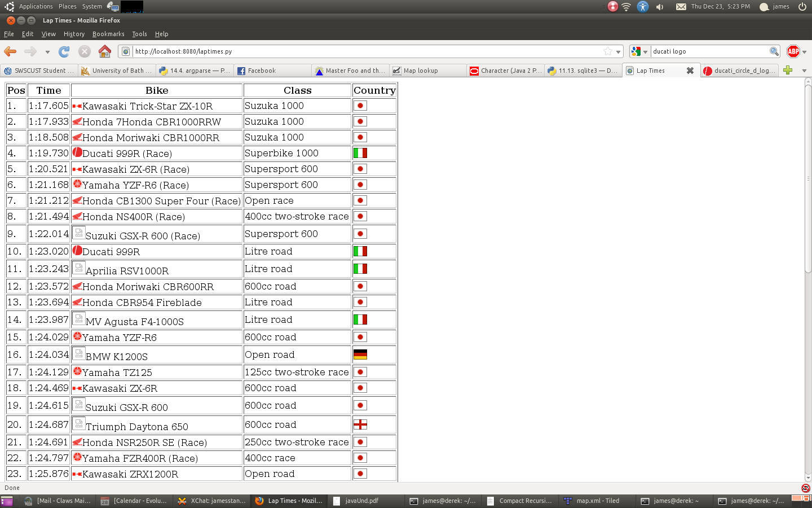
Task: Open the Bookmarks menu
Action: [108, 34]
